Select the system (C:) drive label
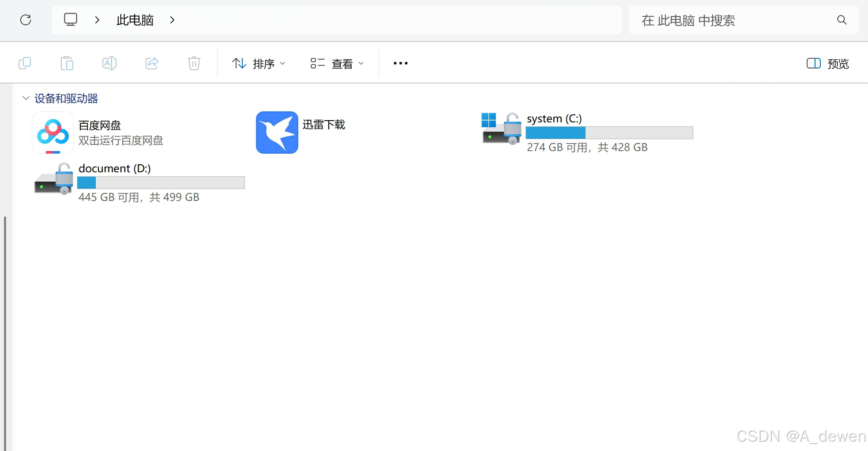Image resolution: width=868 pixels, height=451 pixels. click(x=554, y=119)
